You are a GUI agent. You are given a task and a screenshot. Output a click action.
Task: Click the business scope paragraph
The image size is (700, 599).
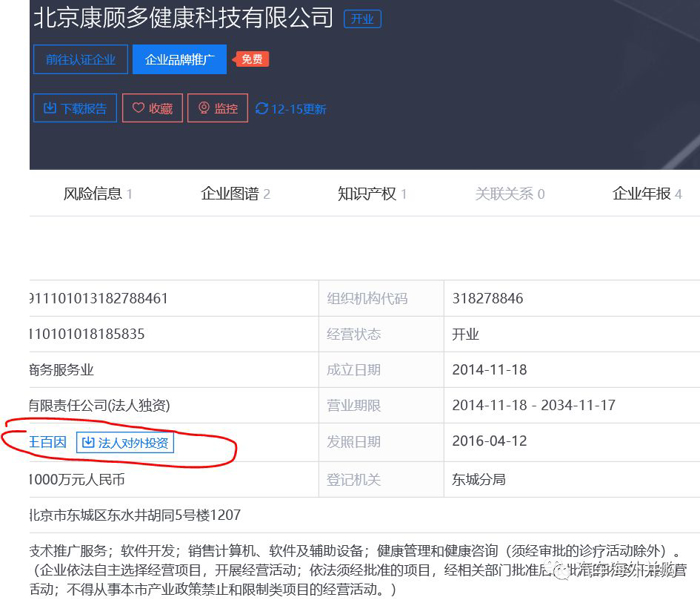click(x=358, y=570)
